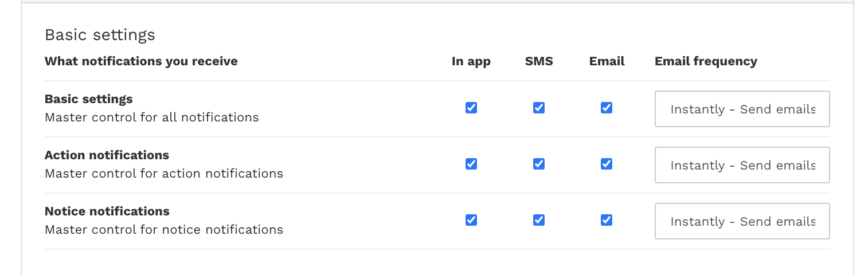Screen dimensions: 868x275
Task: Click the In app column header
Action: [x=471, y=61]
